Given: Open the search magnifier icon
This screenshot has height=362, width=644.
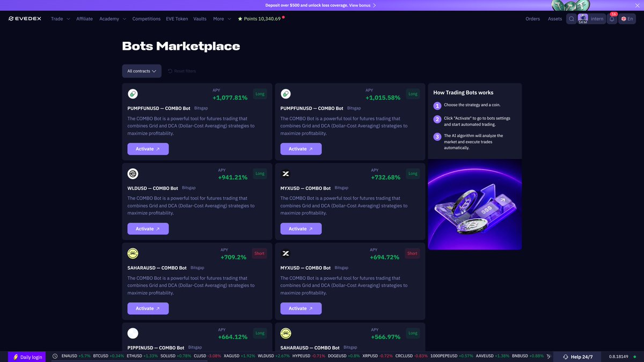Looking at the screenshot, I should click(x=572, y=19).
